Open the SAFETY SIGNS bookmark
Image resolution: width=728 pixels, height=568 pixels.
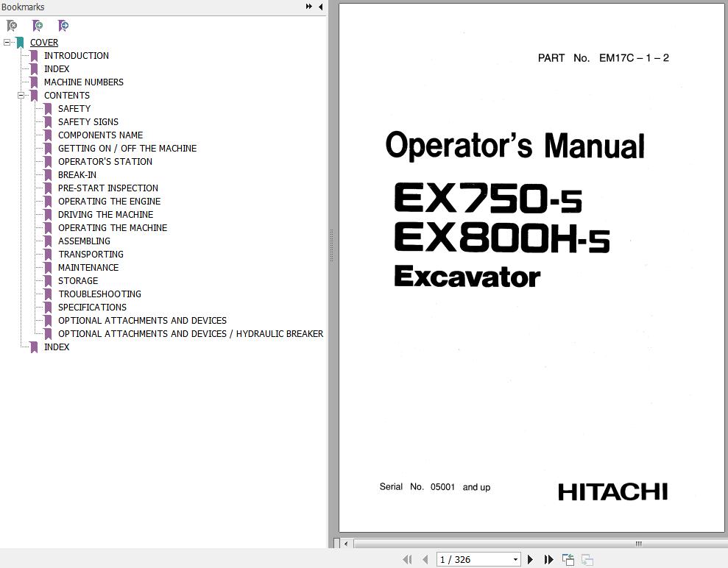pos(88,121)
